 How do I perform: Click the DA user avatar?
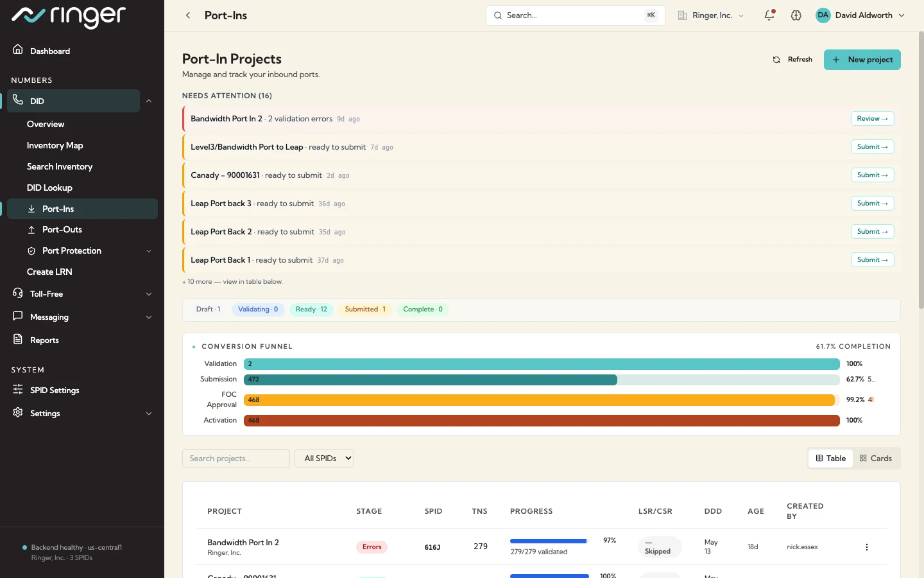pos(823,15)
